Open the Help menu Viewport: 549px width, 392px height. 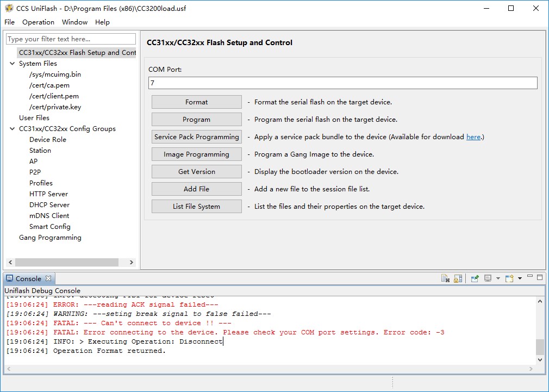point(102,22)
